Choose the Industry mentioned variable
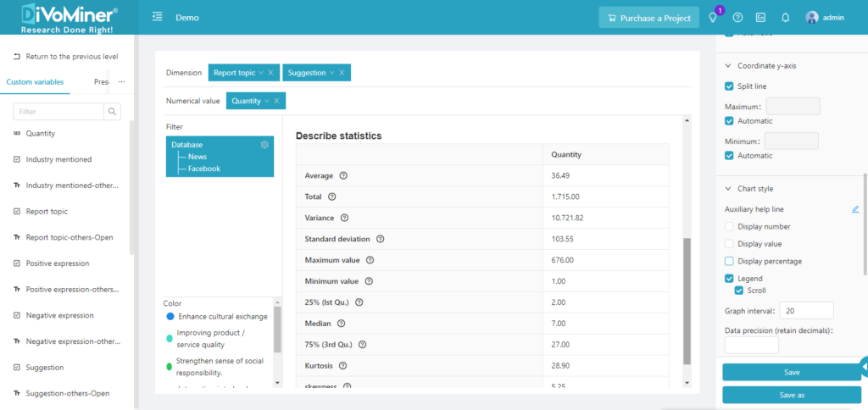This screenshot has width=868, height=410. tap(58, 159)
